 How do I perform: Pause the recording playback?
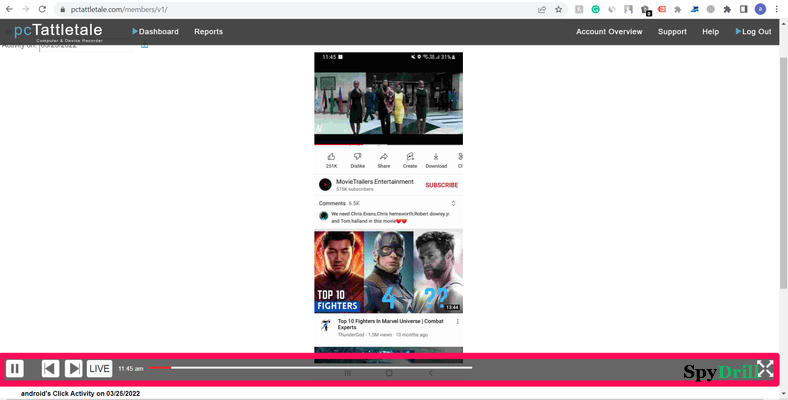(x=15, y=369)
